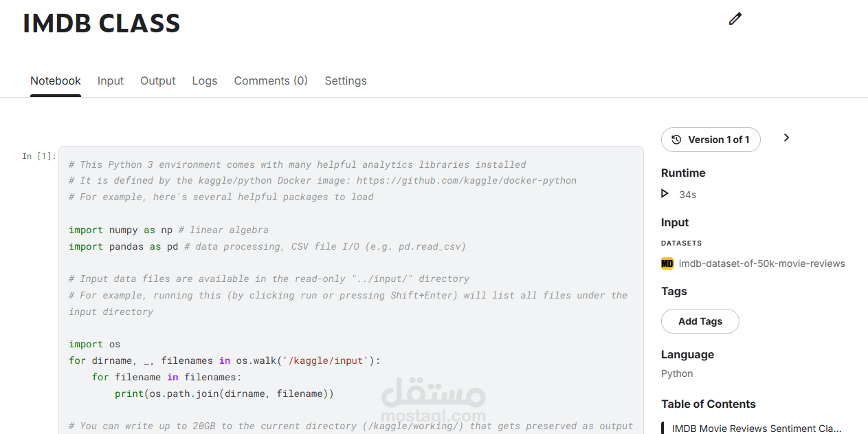
Task: Open the Output tab
Action: [x=158, y=80]
